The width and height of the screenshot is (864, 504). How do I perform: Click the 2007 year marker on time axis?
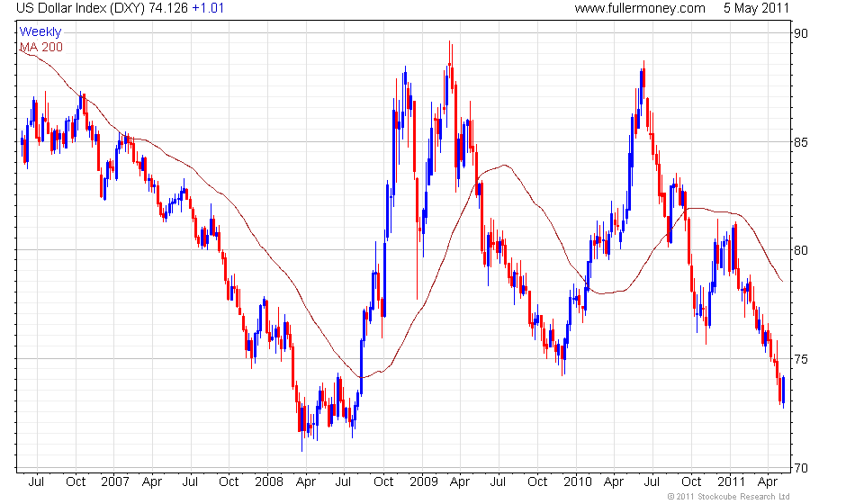tap(115, 482)
